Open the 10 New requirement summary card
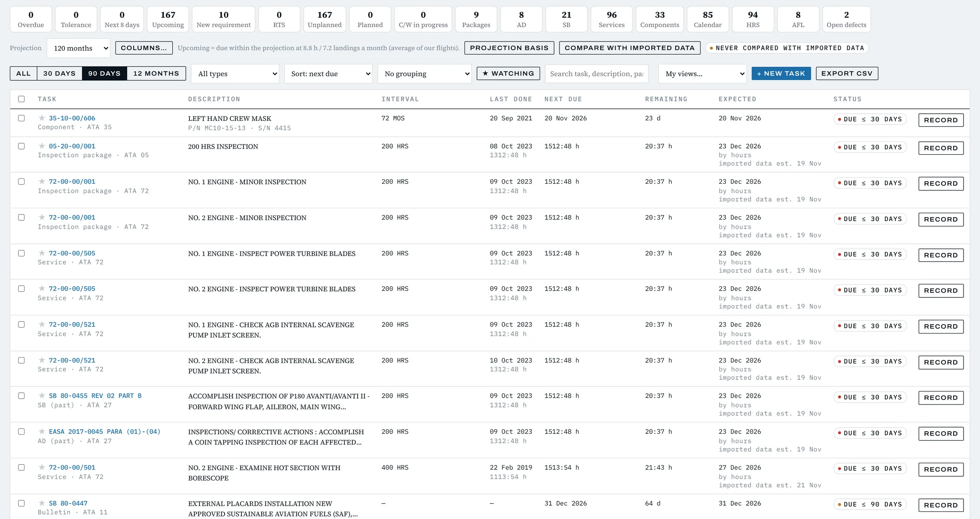The image size is (980, 519). click(x=224, y=19)
